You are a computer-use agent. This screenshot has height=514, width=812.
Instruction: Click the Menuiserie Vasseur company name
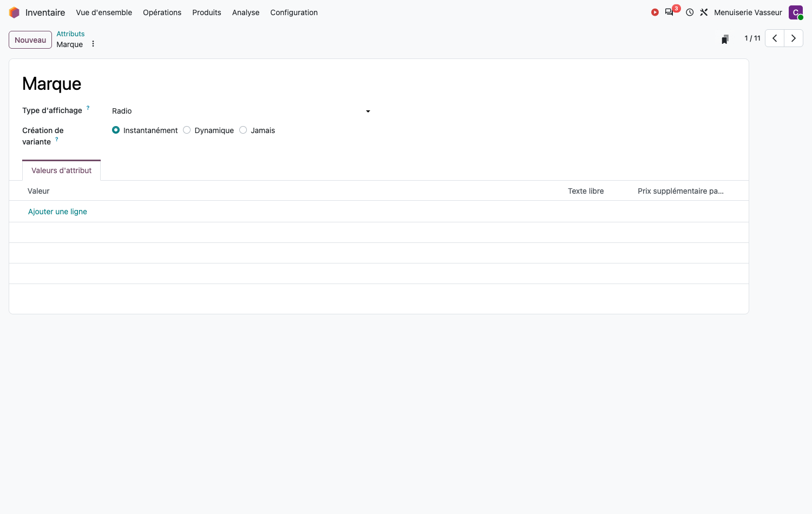point(748,12)
